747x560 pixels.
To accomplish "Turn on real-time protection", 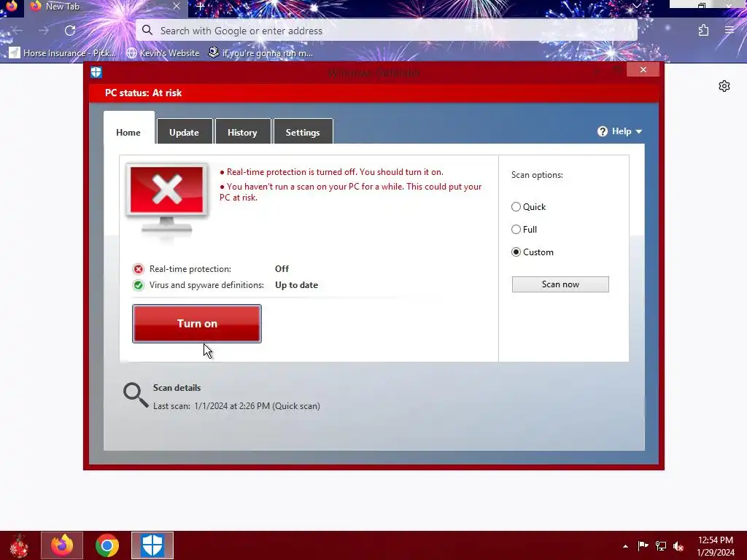I will click(x=197, y=323).
